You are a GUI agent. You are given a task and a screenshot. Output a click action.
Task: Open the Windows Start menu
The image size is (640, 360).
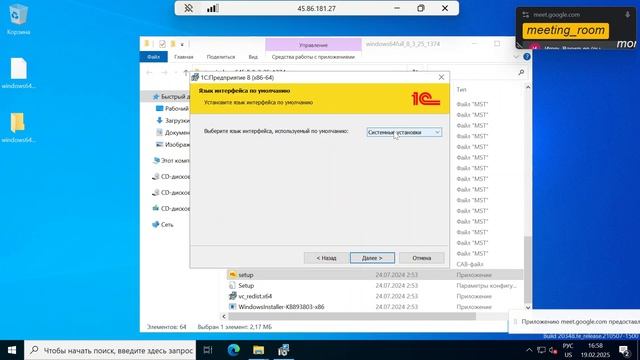click(x=12, y=350)
